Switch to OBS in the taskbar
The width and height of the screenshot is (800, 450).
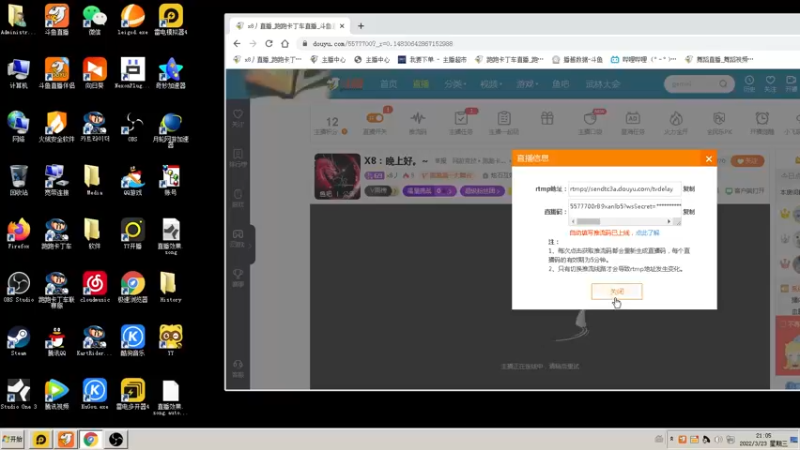(x=116, y=439)
